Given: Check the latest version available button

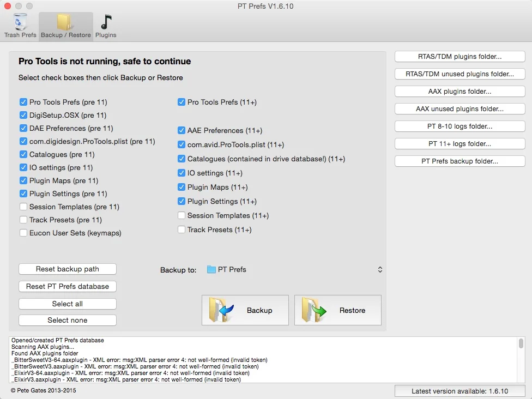Looking at the screenshot, I should (459, 391).
